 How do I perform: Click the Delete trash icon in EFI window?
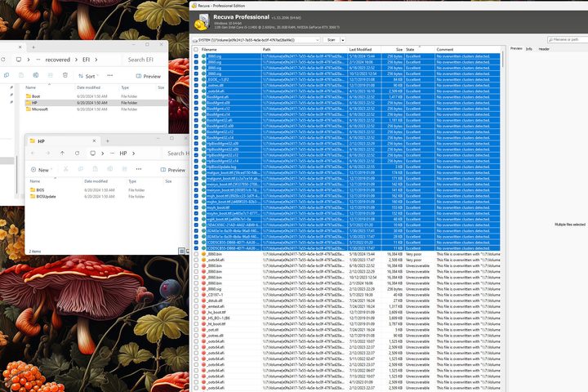pos(65,75)
